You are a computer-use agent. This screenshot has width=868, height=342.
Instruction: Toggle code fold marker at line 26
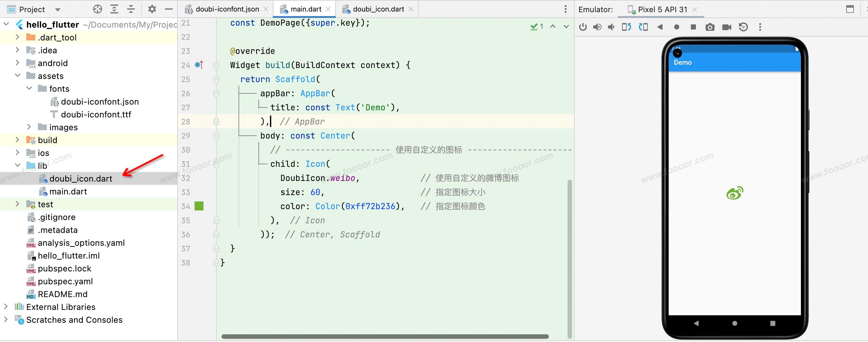coord(216,94)
